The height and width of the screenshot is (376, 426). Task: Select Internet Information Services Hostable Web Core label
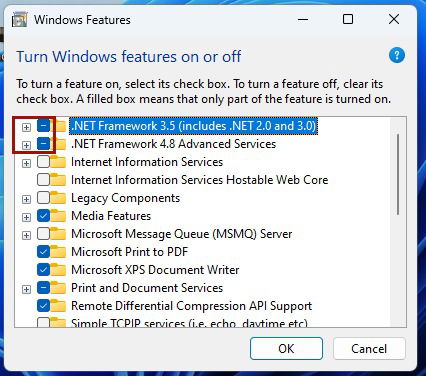tap(200, 180)
